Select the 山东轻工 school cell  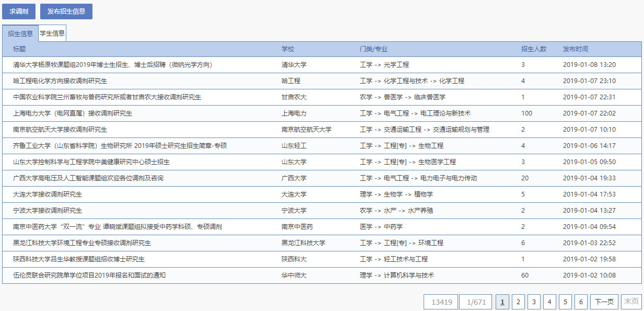[294, 146]
